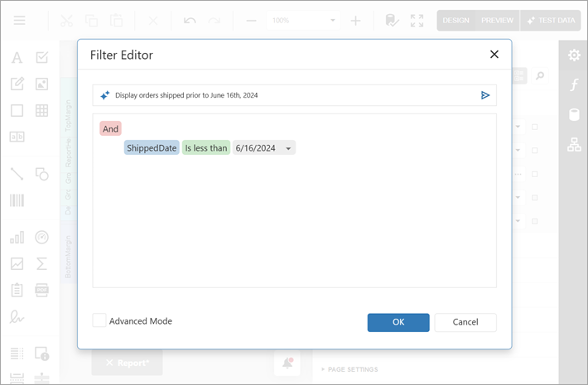Click the properties search magnifier
The image size is (588, 385).
point(540,75)
